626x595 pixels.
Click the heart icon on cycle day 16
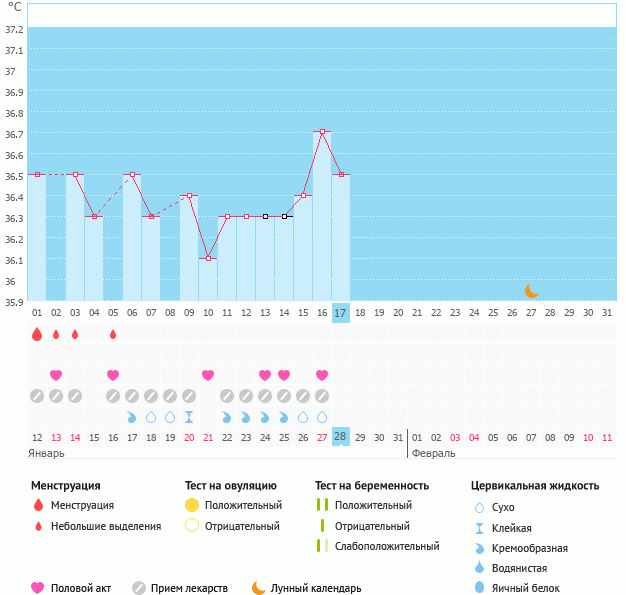pyautogui.click(x=322, y=375)
